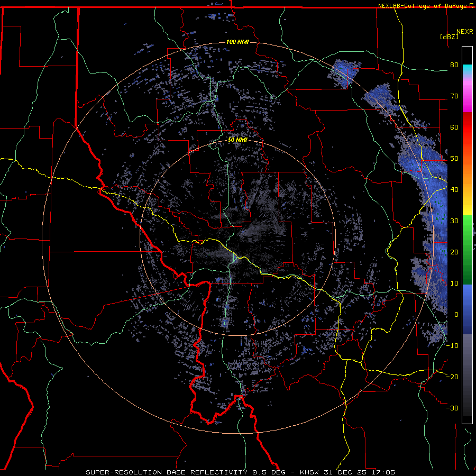Click the 50 dBZ scale value
Screen dimensions: 476x476
point(454,159)
